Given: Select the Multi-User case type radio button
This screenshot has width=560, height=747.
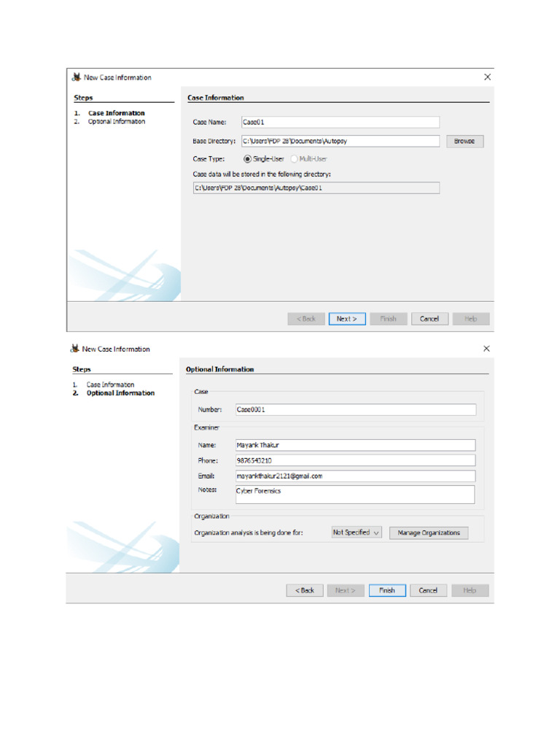Looking at the screenshot, I should pos(294,158).
